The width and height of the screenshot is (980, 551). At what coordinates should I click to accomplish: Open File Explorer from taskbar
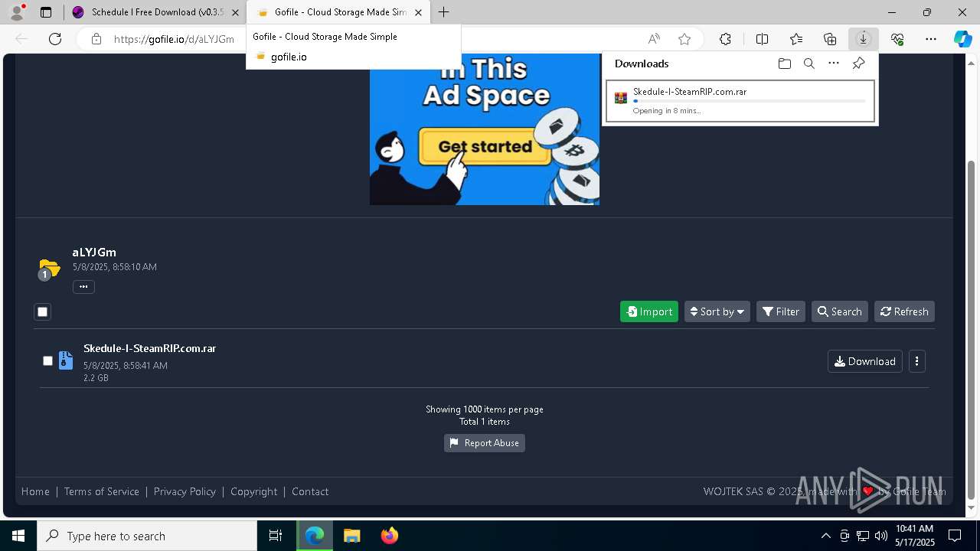point(351,536)
